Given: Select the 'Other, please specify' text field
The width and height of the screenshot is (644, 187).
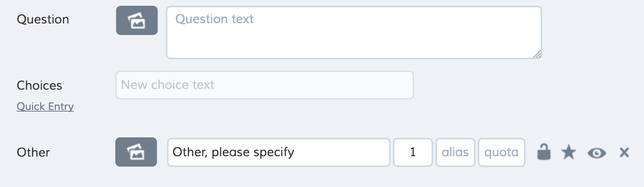Looking at the screenshot, I should [278, 152].
